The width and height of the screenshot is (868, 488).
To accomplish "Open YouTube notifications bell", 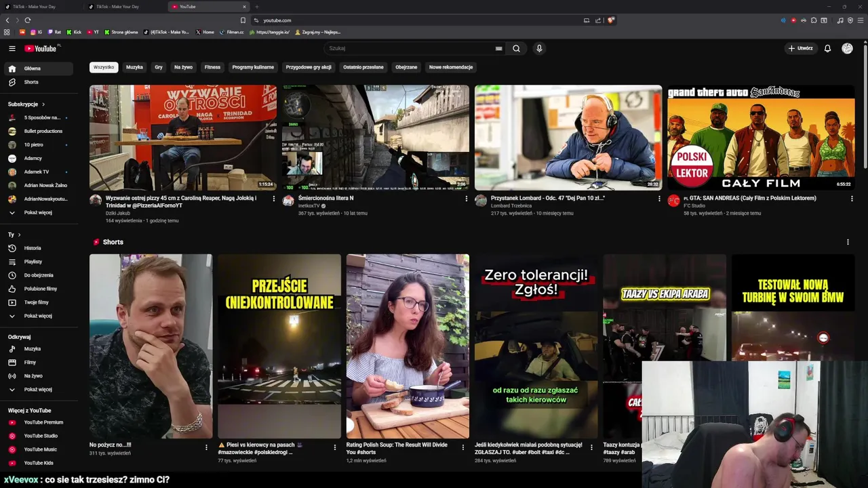I will pos(827,48).
